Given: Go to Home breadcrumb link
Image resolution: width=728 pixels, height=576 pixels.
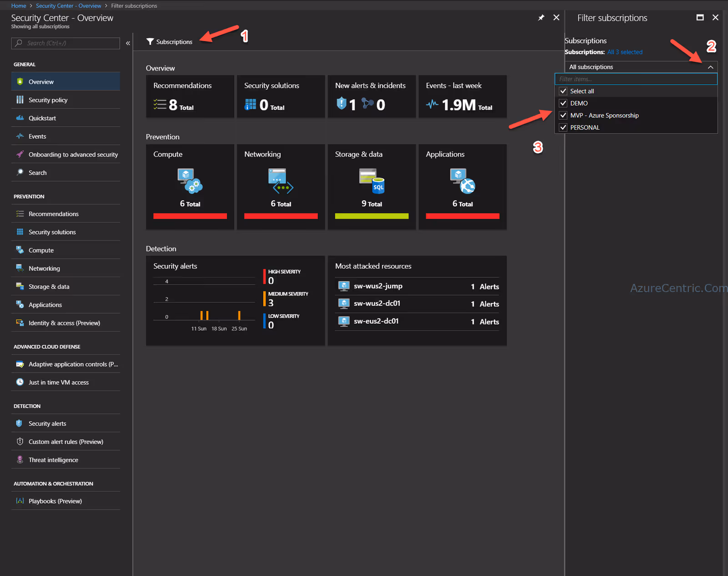Looking at the screenshot, I should pyautogui.click(x=19, y=5).
